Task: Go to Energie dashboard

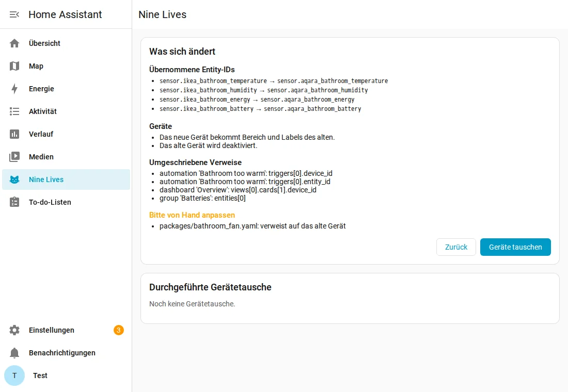Action: [66, 89]
